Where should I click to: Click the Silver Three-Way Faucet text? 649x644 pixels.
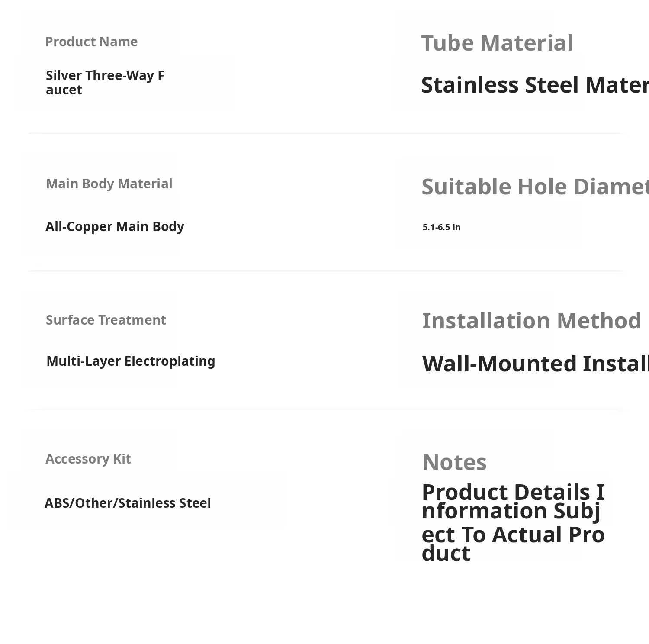coord(105,82)
